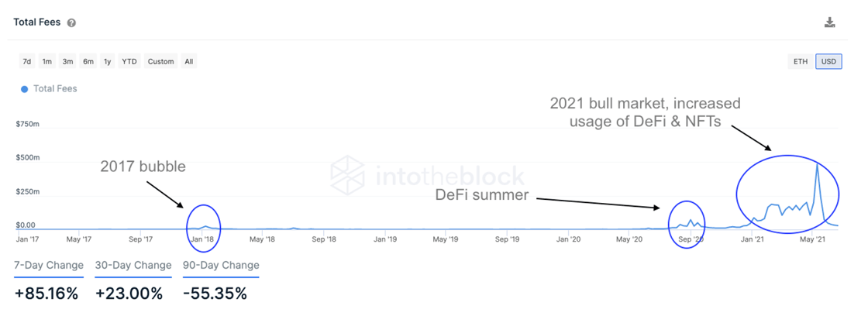Select the 1y time range
Image resolution: width=868 pixels, height=323 pixels.
(x=108, y=61)
